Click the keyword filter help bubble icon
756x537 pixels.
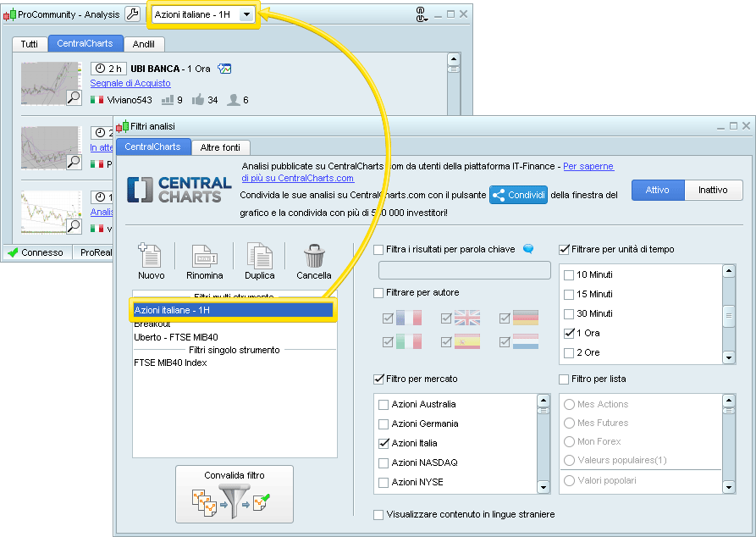point(528,249)
